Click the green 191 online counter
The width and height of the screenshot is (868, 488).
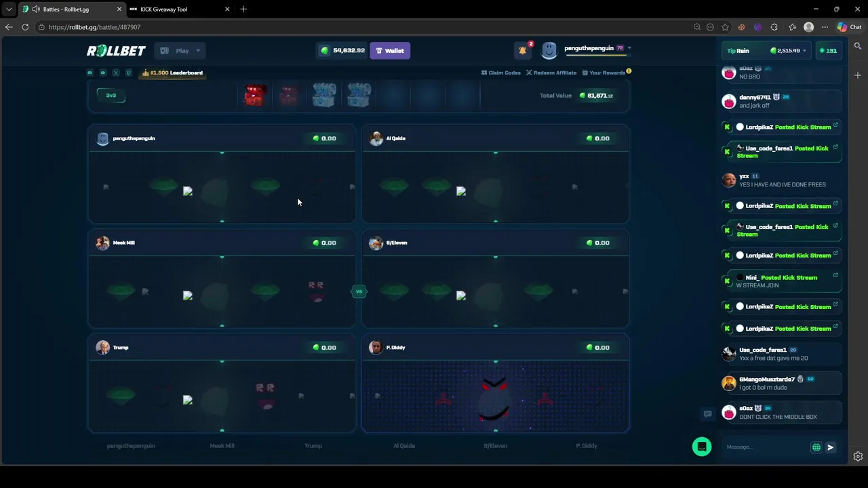pyautogui.click(x=828, y=51)
